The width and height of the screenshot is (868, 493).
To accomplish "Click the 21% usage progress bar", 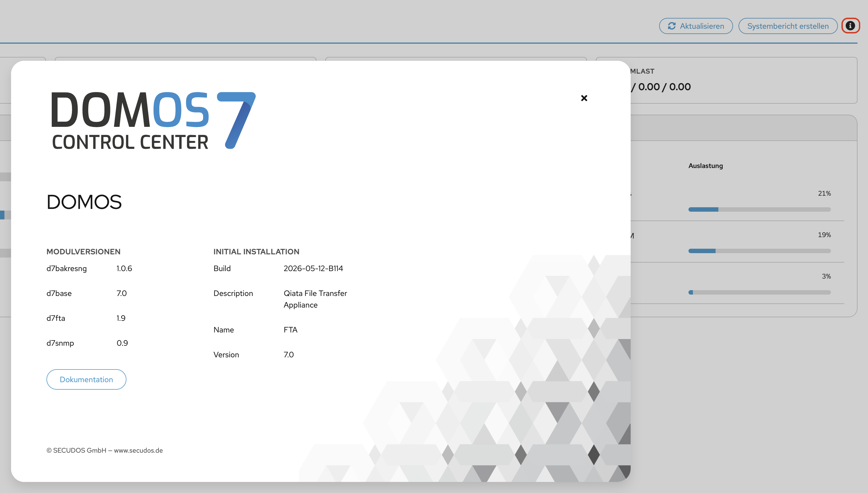I will click(759, 209).
